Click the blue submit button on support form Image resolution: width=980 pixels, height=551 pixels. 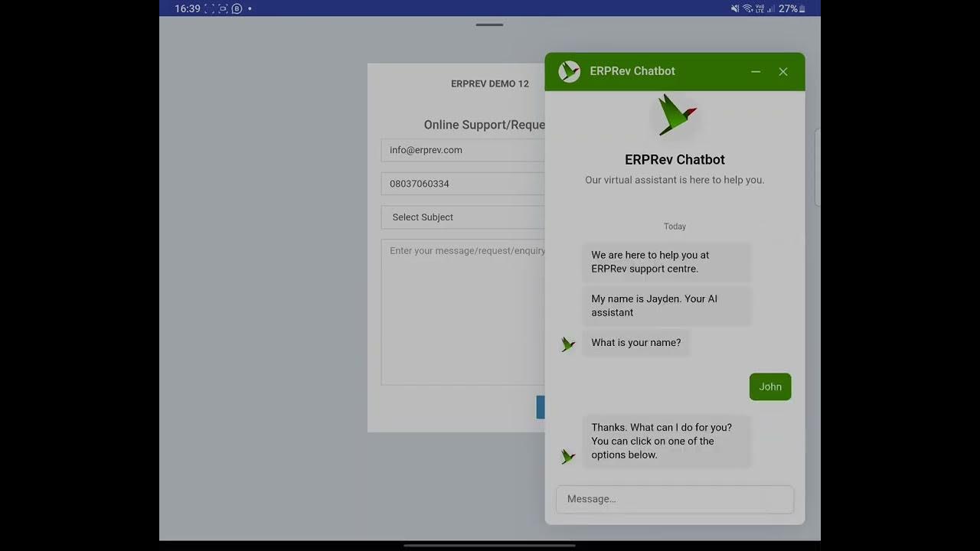[x=541, y=407]
